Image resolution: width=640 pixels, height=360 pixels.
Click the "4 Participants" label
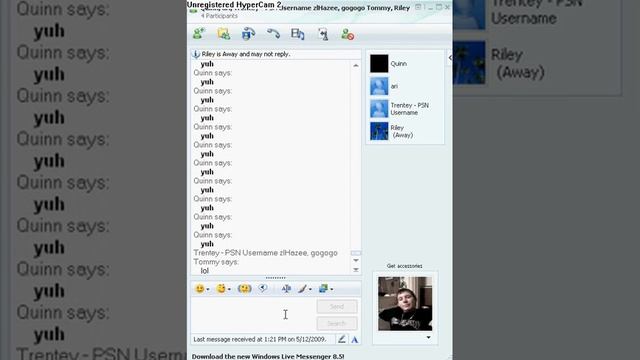219,16
